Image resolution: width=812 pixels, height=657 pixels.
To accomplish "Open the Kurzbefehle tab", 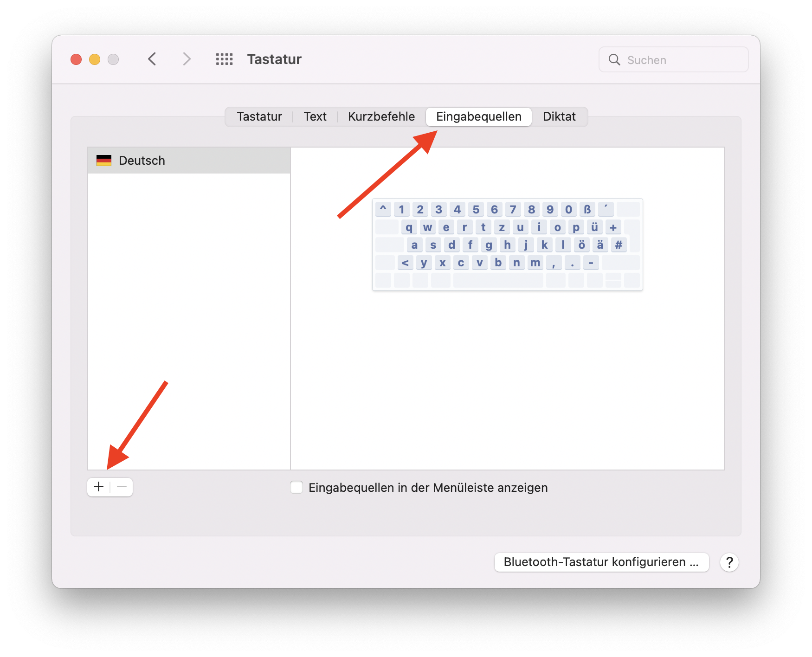I will [x=381, y=116].
